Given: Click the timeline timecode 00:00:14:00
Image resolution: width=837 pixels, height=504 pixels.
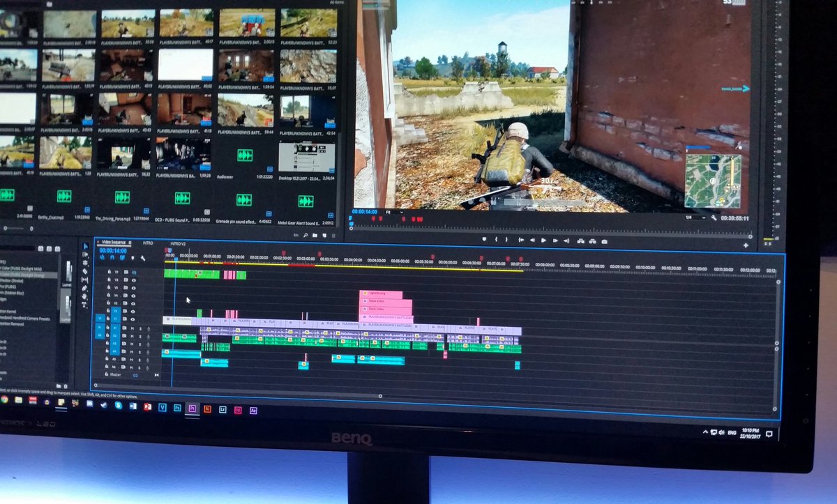Looking at the screenshot, I should pos(114,250).
